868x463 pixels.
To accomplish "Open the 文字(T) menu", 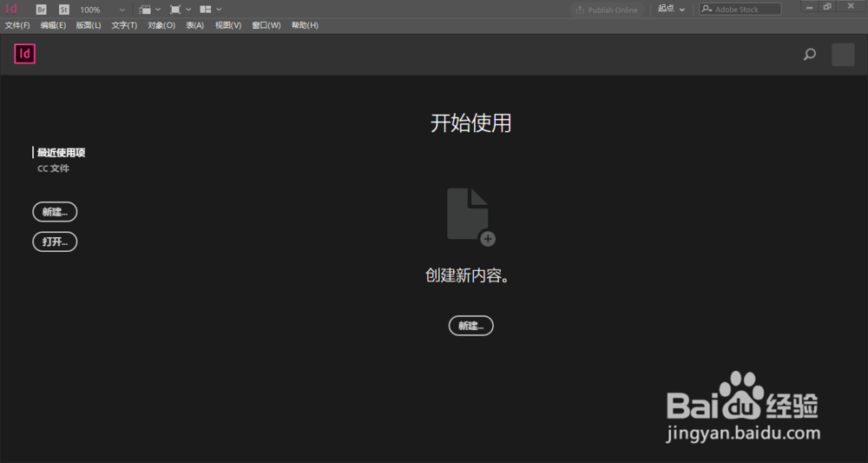I will point(124,25).
